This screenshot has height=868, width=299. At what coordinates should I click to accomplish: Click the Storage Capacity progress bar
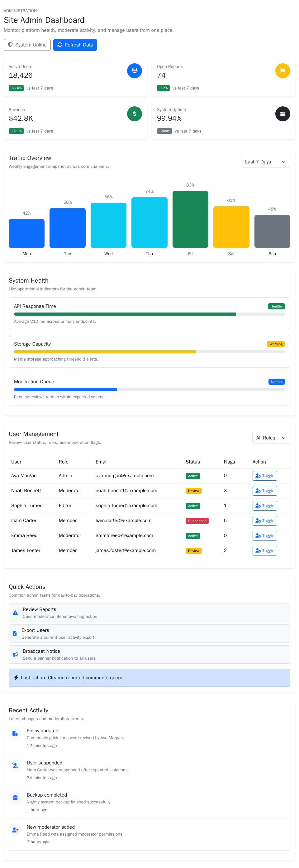pos(149,352)
